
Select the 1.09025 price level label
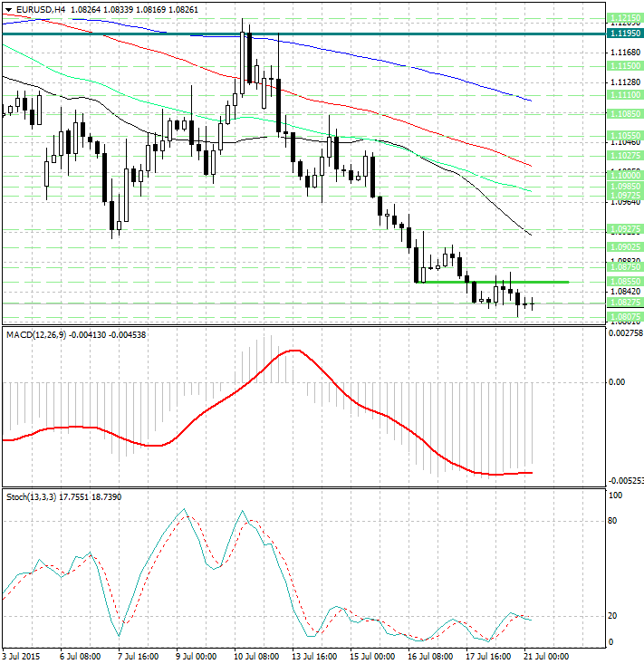click(625, 247)
